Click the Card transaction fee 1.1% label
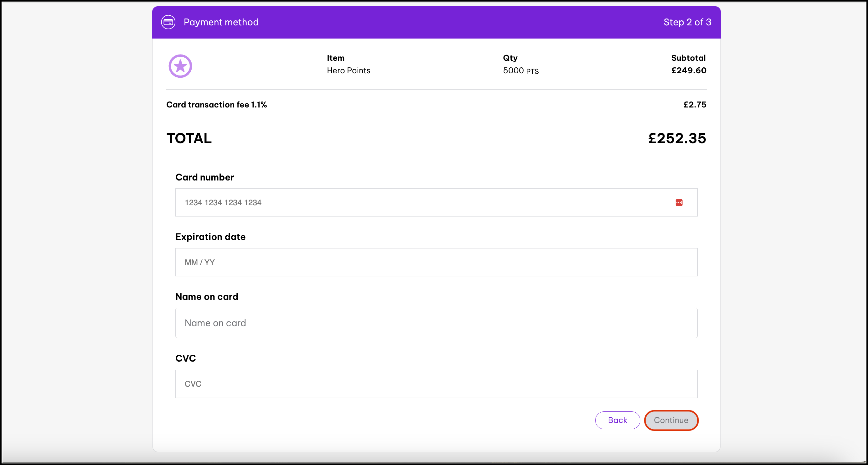Viewport: 868px width, 465px height. (x=216, y=105)
